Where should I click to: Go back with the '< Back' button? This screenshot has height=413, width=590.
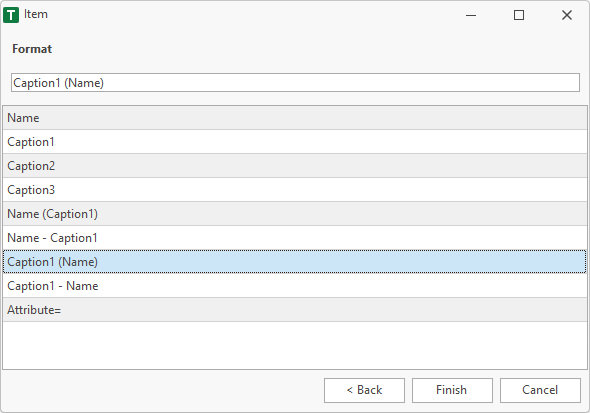click(364, 390)
